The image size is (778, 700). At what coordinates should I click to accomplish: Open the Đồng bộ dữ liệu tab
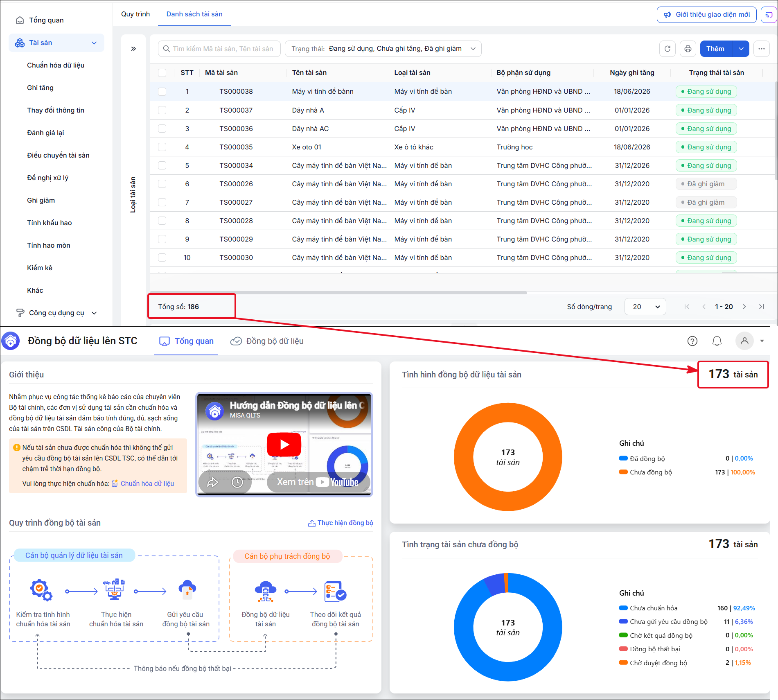click(x=267, y=341)
